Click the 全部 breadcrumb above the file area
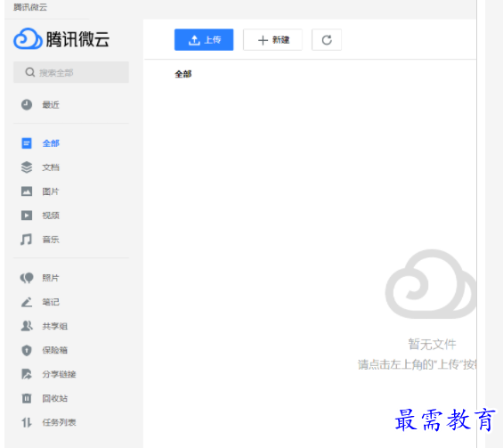This screenshot has width=503, height=448. click(x=183, y=74)
